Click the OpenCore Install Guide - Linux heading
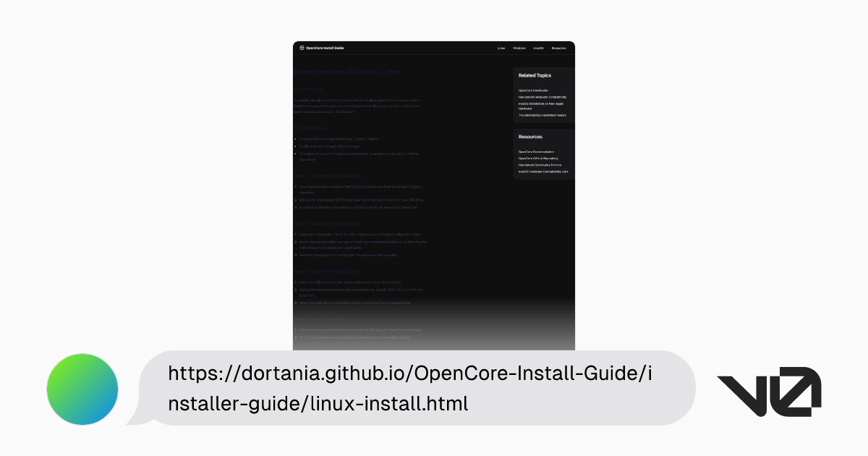This screenshot has height=456, width=868. coord(347,72)
